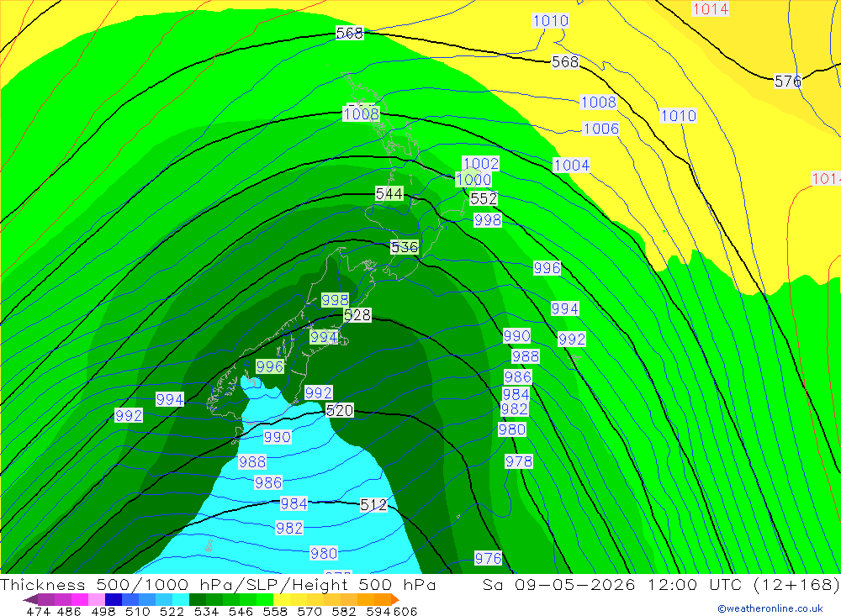Viewport: 841px width, 616px height.
Task: Click the legend value '594'
Action: pos(378,611)
